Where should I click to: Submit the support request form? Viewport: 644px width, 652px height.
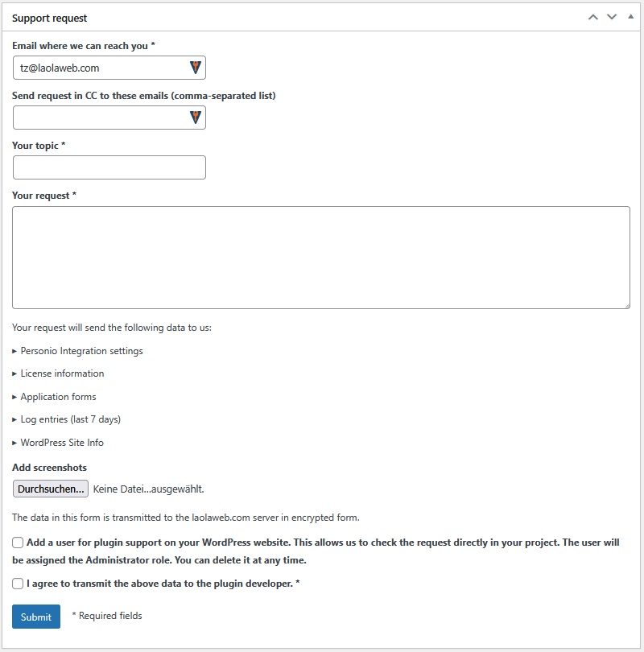pyautogui.click(x=36, y=617)
